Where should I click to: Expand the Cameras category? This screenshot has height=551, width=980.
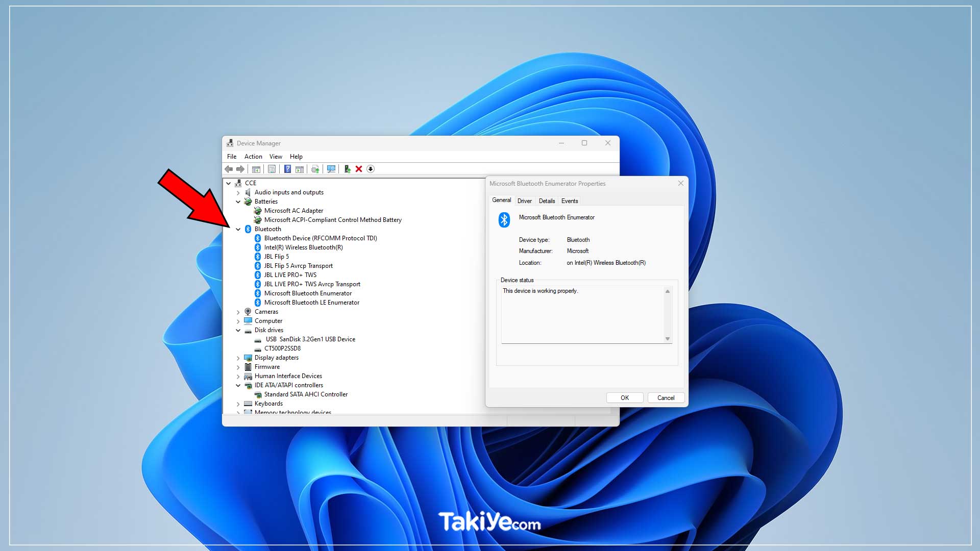pyautogui.click(x=238, y=312)
